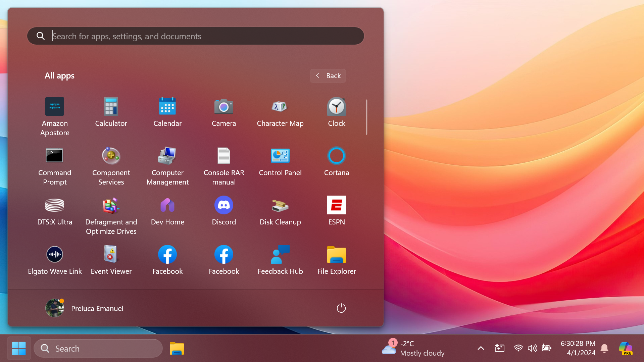Open Cortana
Screen dimensions: 644x362
pyautogui.click(x=337, y=161)
